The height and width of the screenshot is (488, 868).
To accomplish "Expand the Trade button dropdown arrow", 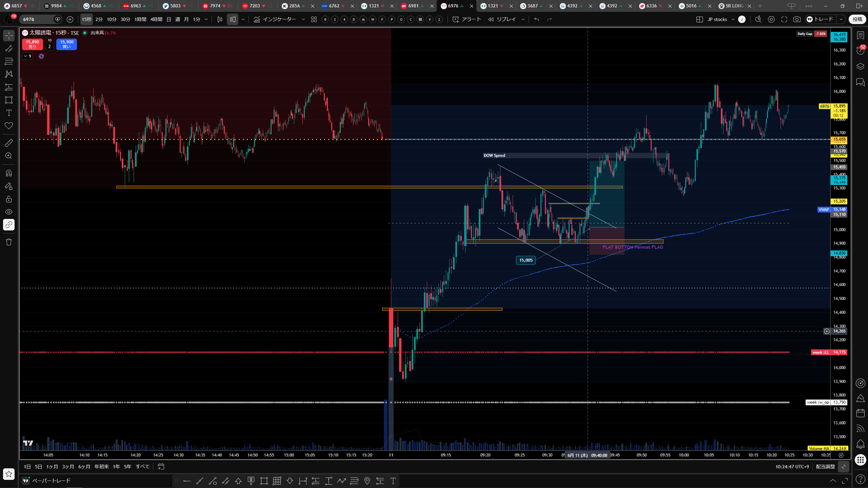I will pyautogui.click(x=841, y=19).
